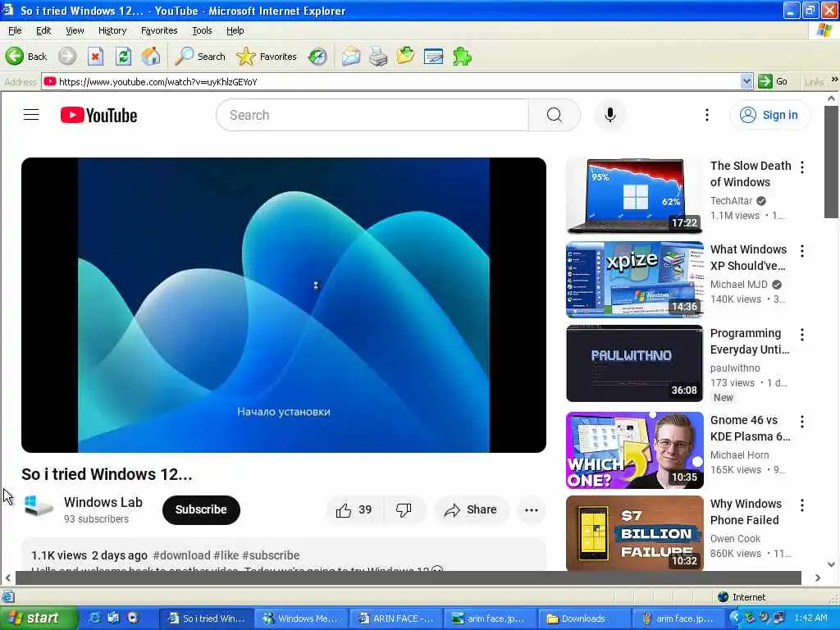Expand the address bar dropdown arrow
Viewport: 840px width, 630px height.
pyautogui.click(x=746, y=81)
